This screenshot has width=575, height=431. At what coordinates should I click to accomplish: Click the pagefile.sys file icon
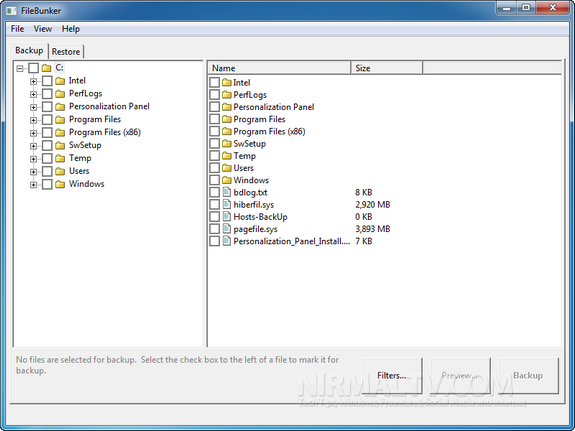[227, 229]
